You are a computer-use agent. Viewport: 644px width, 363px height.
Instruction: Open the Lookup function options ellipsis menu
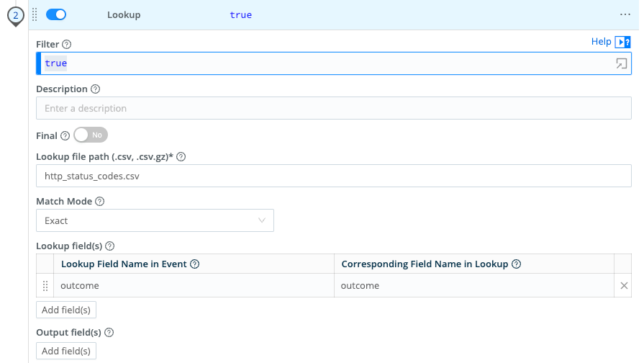point(625,14)
